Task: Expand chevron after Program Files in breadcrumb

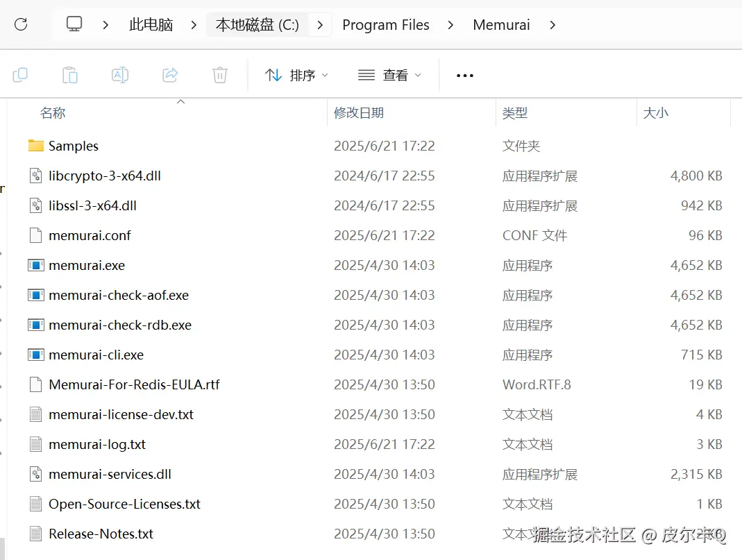Action: pos(450,24)
